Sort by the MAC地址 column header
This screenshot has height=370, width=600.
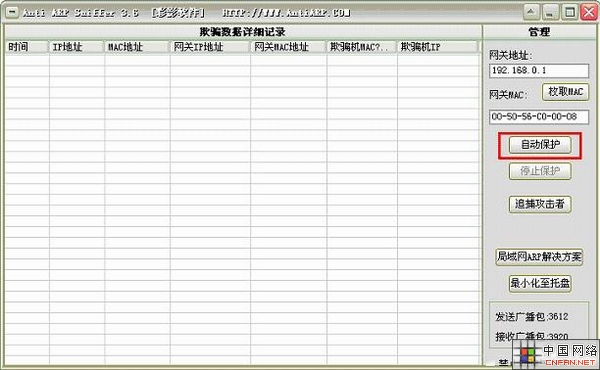137,47
